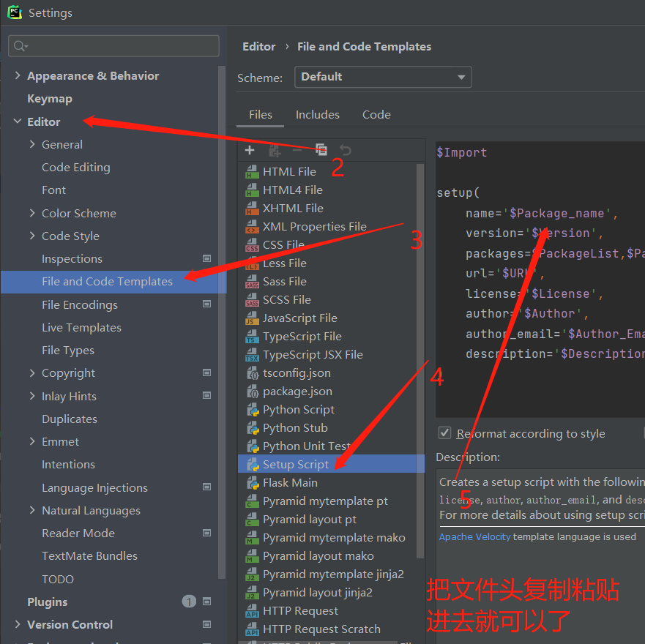Select TextMate Bundles in the settings tree
The height and width of the screenshot is (644, 645).
coord(89,556)
